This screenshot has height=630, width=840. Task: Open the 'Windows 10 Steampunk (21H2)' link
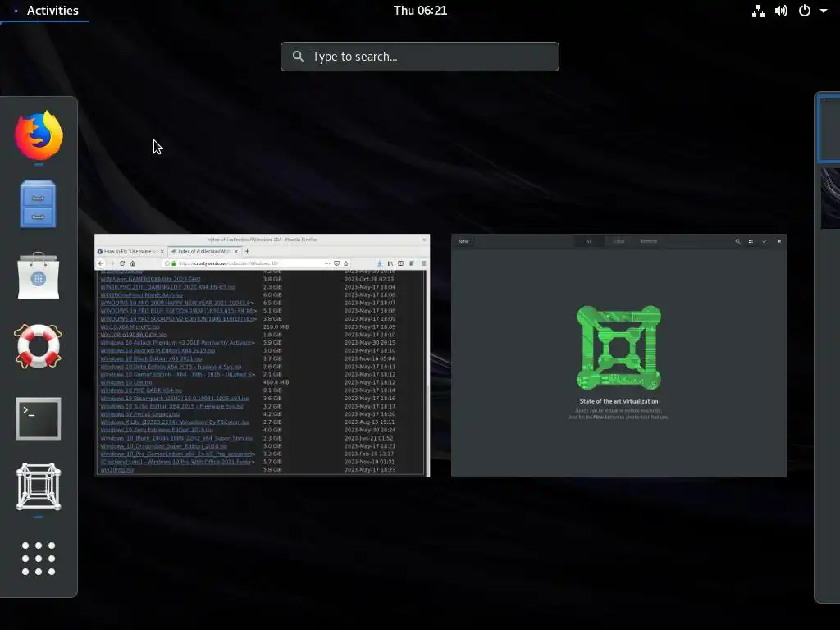tap(175, 399)
